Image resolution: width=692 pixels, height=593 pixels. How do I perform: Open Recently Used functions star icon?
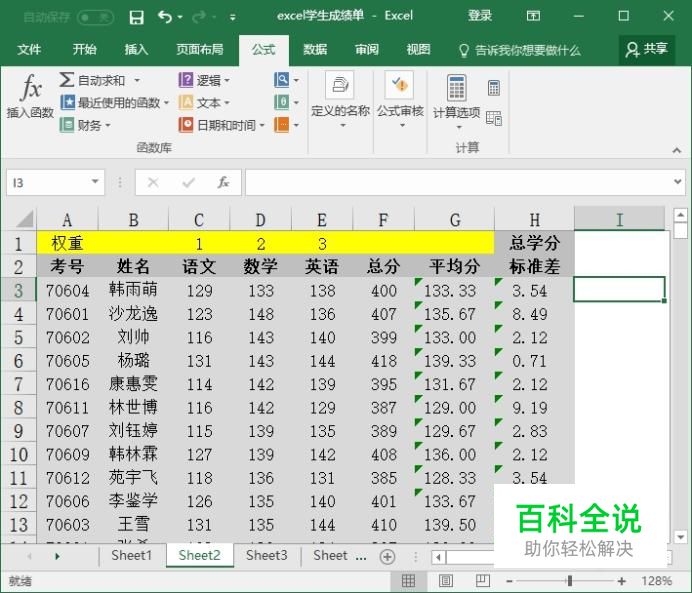tap(68, 102)
